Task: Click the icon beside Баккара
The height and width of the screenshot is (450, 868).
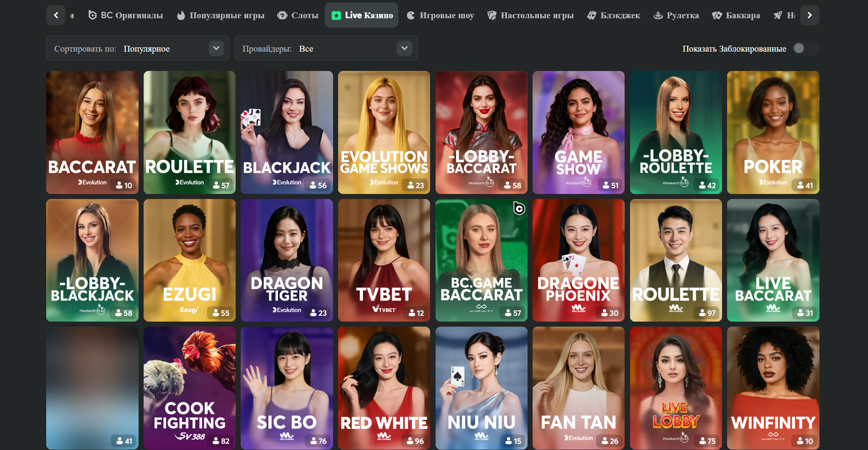Action: click(x=717, y=15)
